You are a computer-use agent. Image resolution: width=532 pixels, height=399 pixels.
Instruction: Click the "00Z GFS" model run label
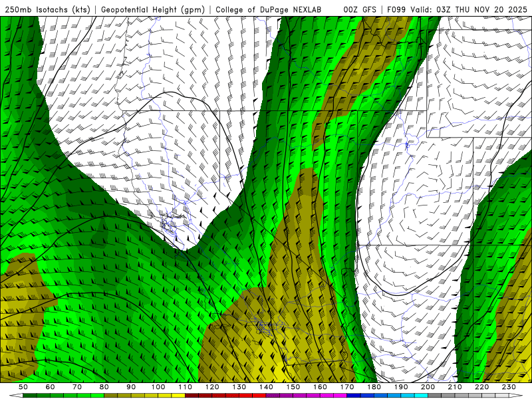pyautogui.click(x=359, y=10)
